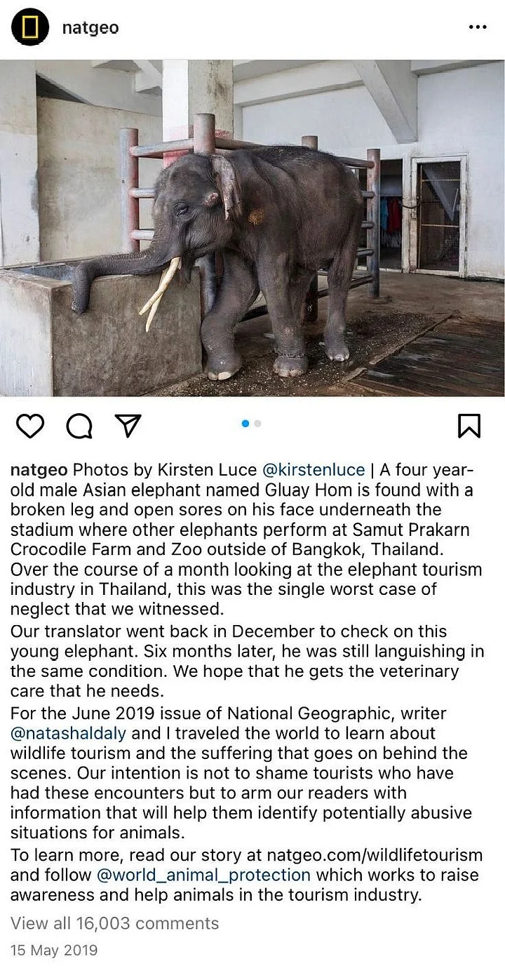The height and width of the screenshot is (980, 505).
Task: Bookmark this post with save icon
Action: [x=469, y=425]
